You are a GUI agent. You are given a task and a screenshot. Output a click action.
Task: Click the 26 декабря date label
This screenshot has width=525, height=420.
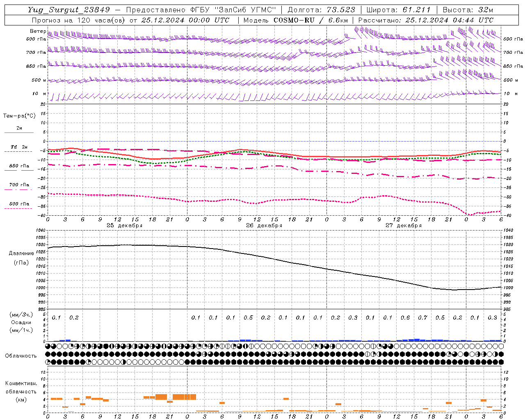(x=264, y=226)
